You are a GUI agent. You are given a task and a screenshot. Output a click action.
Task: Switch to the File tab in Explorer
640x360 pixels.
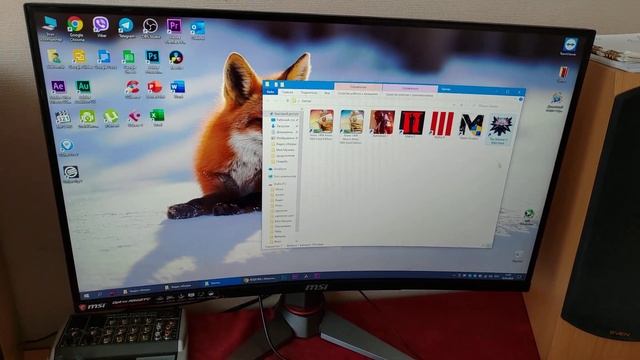270,92
